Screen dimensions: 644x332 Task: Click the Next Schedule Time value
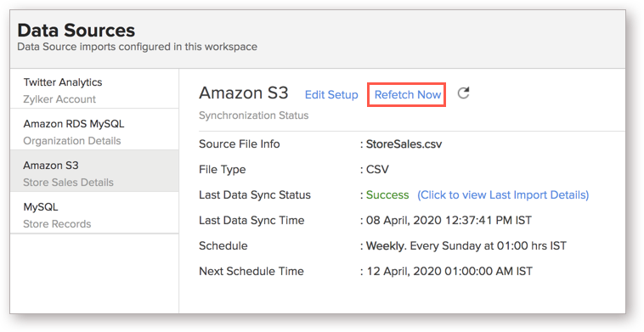[x=449, y=271]
